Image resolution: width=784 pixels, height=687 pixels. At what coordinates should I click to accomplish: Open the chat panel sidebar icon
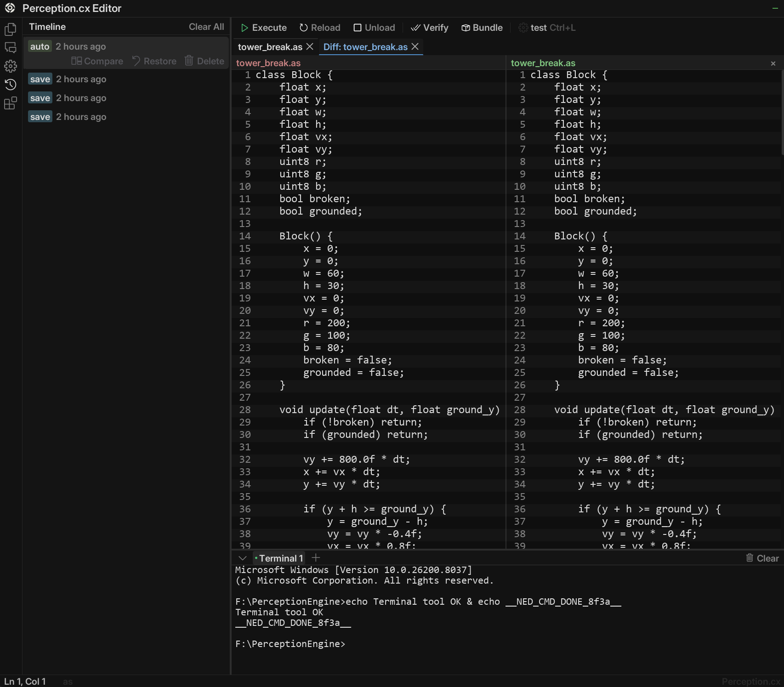(10, 48)
